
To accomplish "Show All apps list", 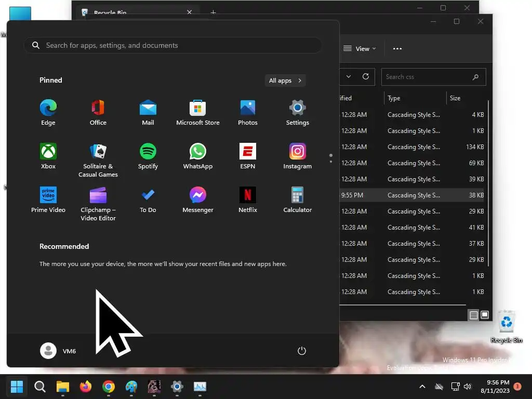I will pyautogui.click(x=285, y=81).
